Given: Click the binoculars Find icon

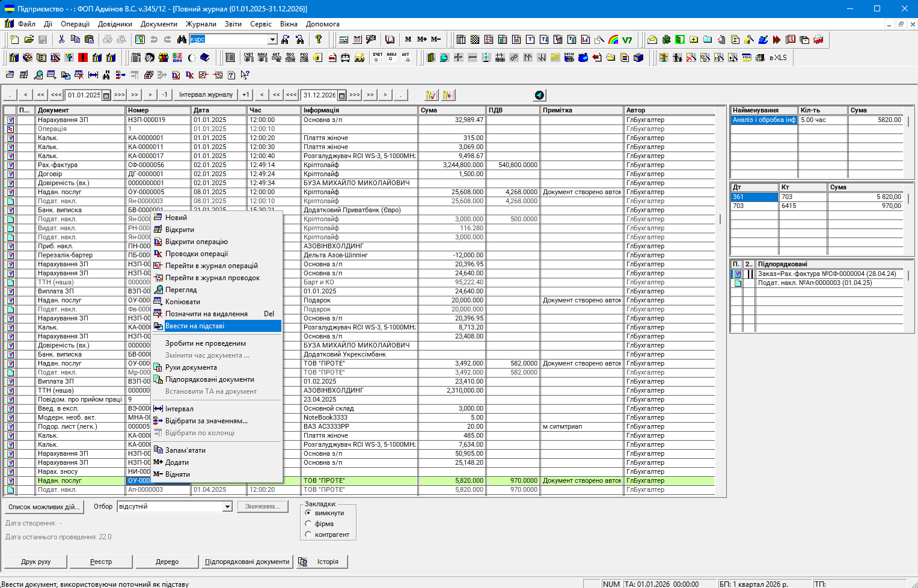Looking at the screenshot, I should [182, 40].
